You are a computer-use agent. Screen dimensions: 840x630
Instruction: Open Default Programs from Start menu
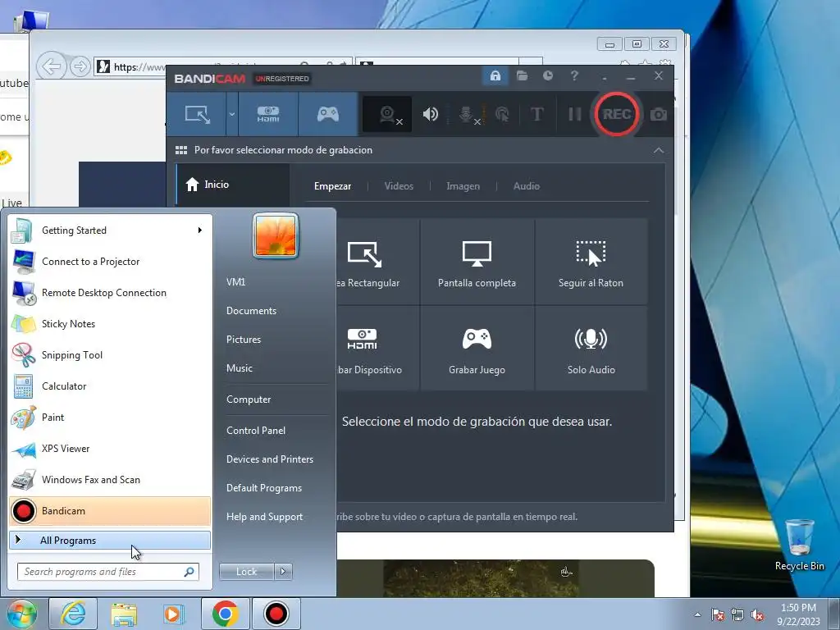pyautogui.click(x=264, y=488)
